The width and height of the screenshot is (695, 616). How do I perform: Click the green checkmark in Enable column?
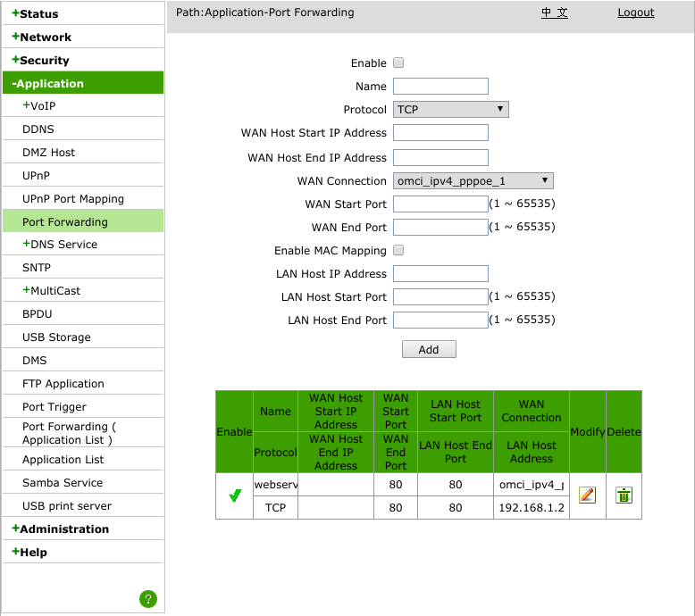(x=235, y=495)
